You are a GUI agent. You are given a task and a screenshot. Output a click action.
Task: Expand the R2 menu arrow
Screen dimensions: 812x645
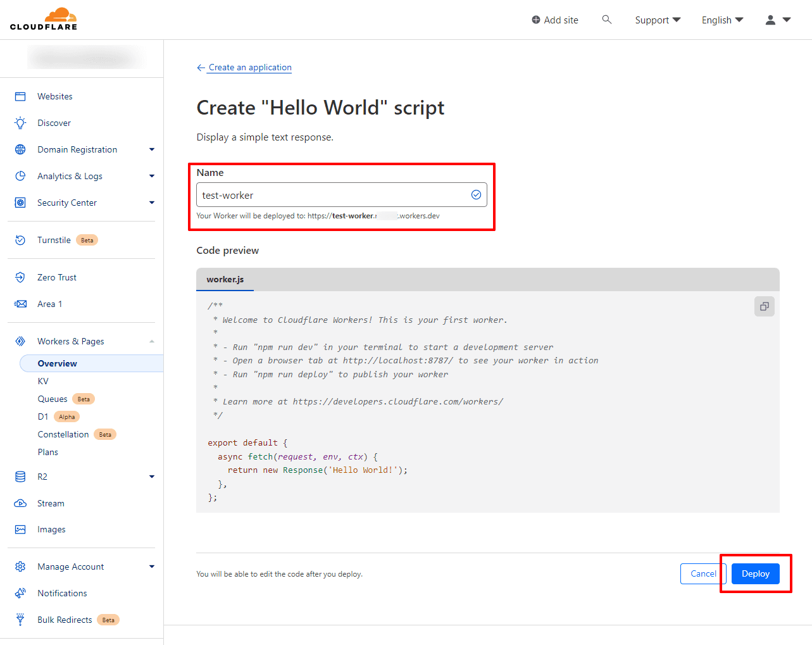(152, 477)
